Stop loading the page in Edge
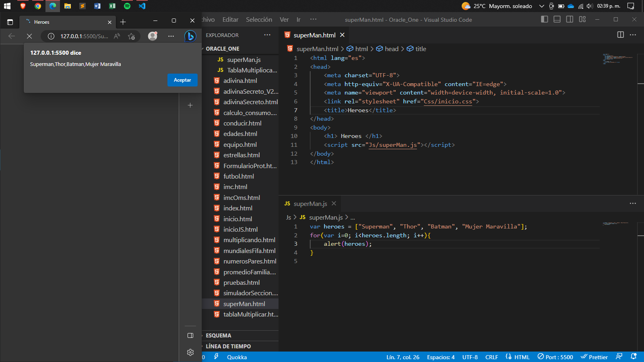 click(29, 36)
